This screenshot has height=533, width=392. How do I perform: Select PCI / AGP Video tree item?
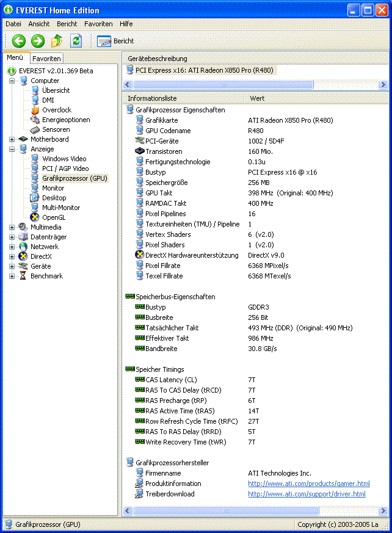[x=65, y=169]
